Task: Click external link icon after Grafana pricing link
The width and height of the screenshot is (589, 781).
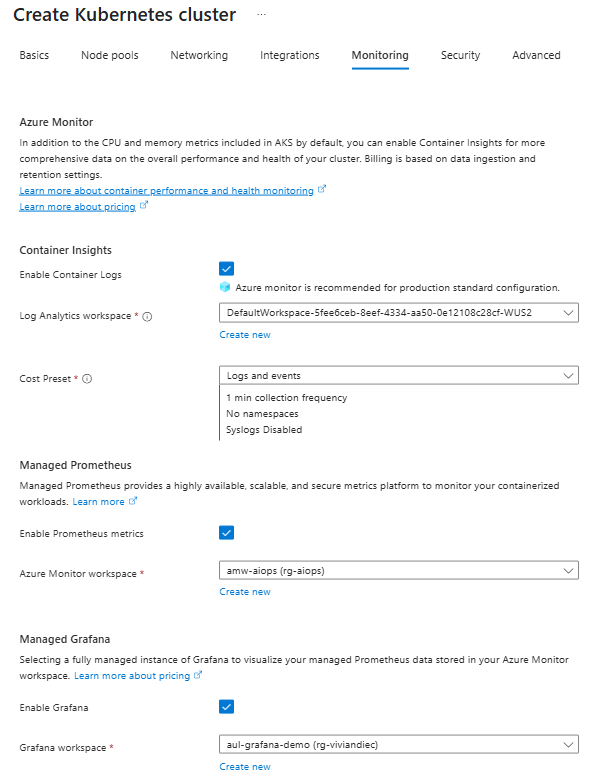Action: [198, 675]
